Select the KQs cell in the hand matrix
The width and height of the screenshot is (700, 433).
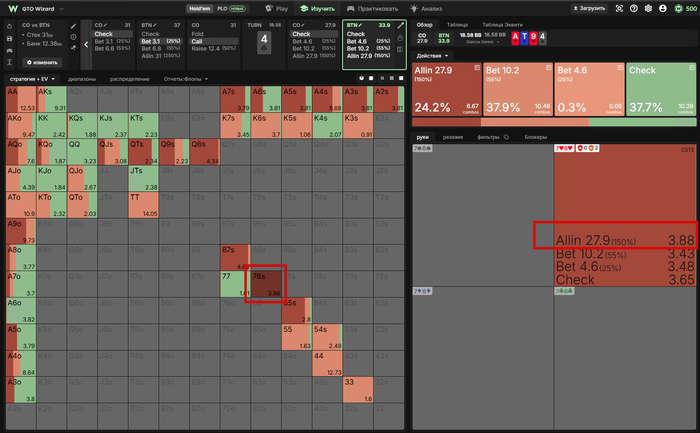coord(82,126)
